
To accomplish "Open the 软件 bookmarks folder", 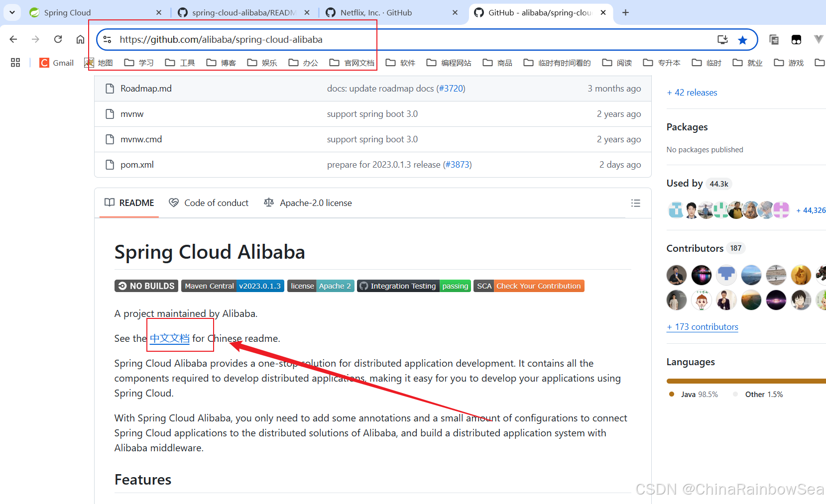I will 401,63.
